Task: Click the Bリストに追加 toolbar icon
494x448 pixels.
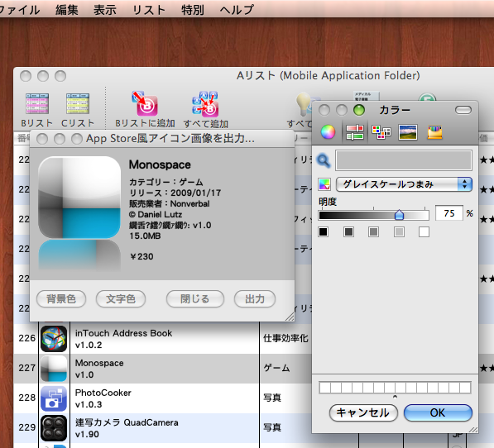Action: coord(145,103)
